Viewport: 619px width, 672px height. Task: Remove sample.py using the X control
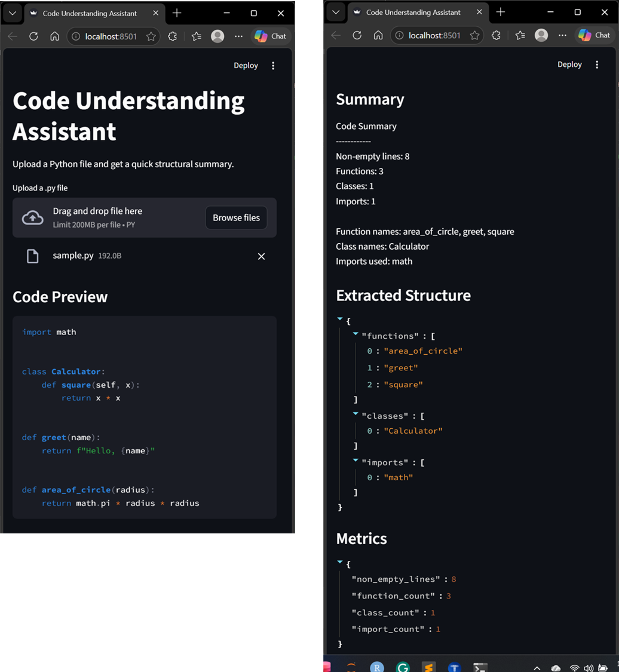coord(261,256)
